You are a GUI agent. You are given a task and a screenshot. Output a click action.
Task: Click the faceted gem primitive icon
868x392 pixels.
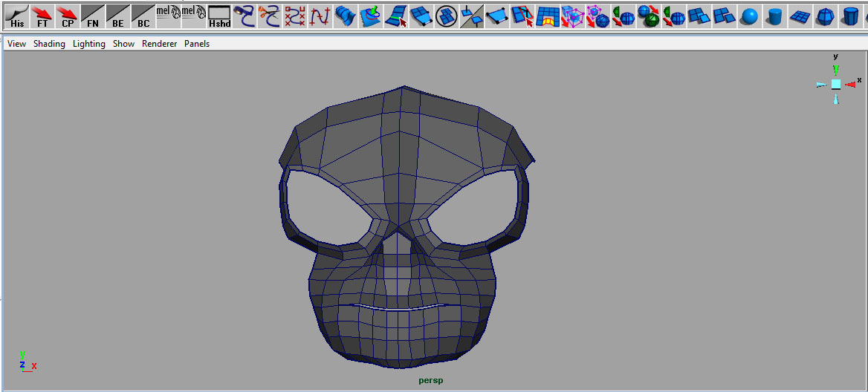coord(826,16)
